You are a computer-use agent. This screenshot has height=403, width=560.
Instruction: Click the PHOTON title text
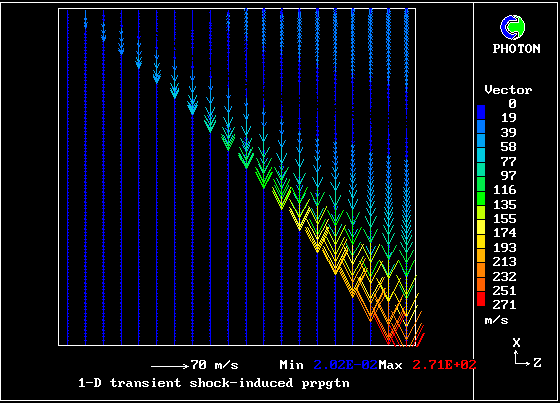coord(516,49)
